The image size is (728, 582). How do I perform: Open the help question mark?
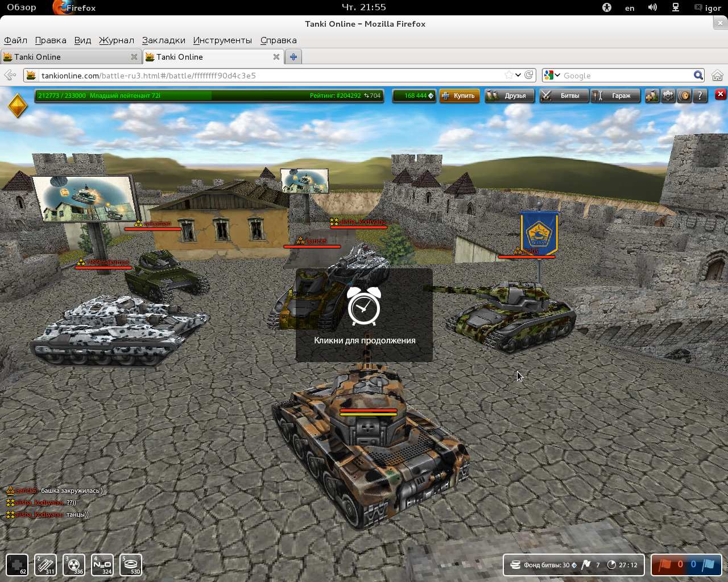point(700,96)
